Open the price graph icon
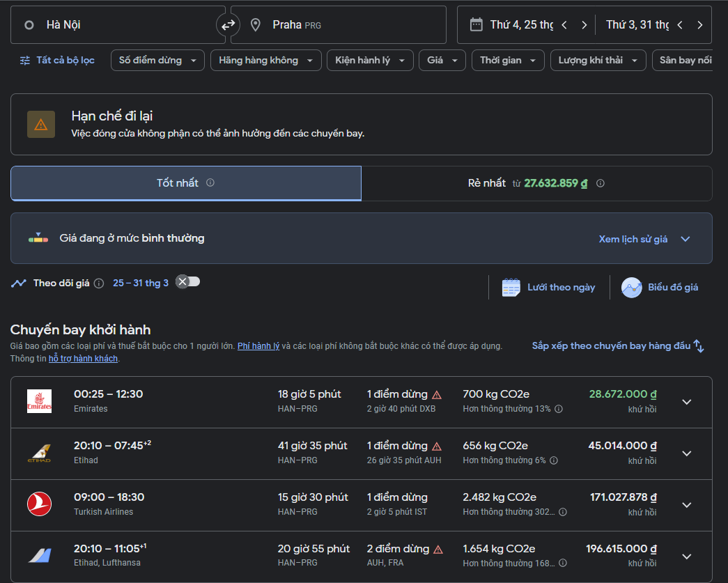This screenshot has height=583, width=728. pyautogui.click(x=631, y=287)
